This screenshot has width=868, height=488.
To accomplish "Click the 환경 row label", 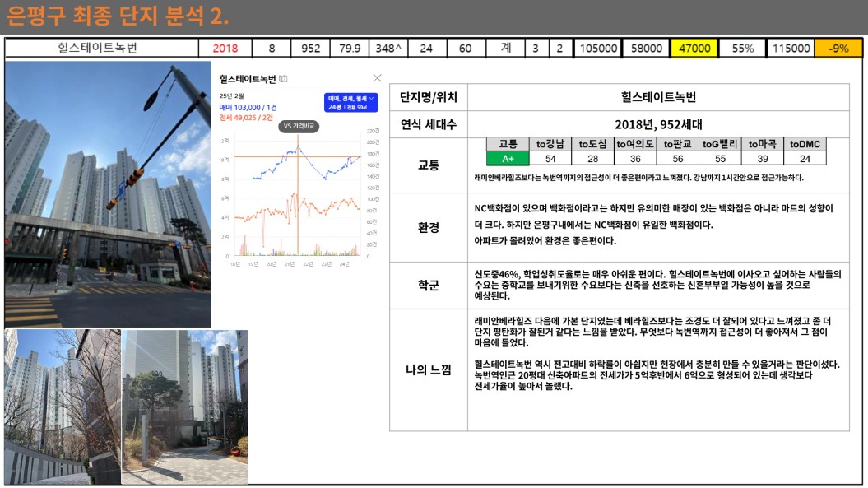I will coord(429,228).
